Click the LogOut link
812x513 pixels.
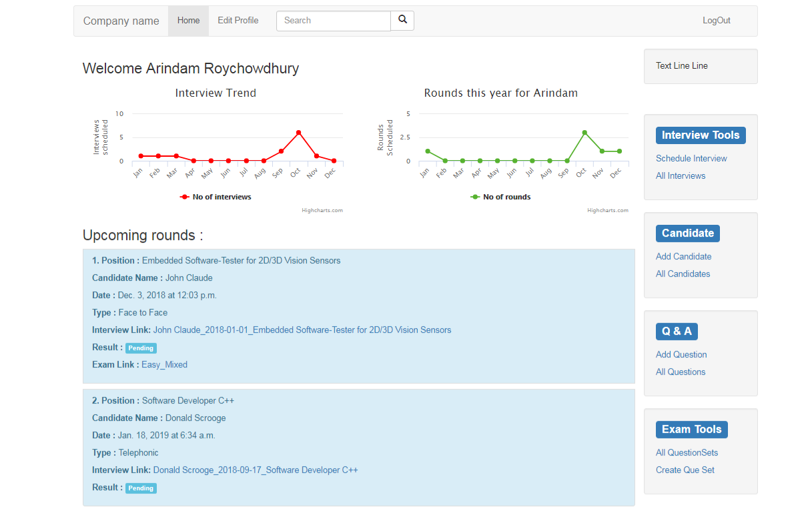click(x=716, y=21)
